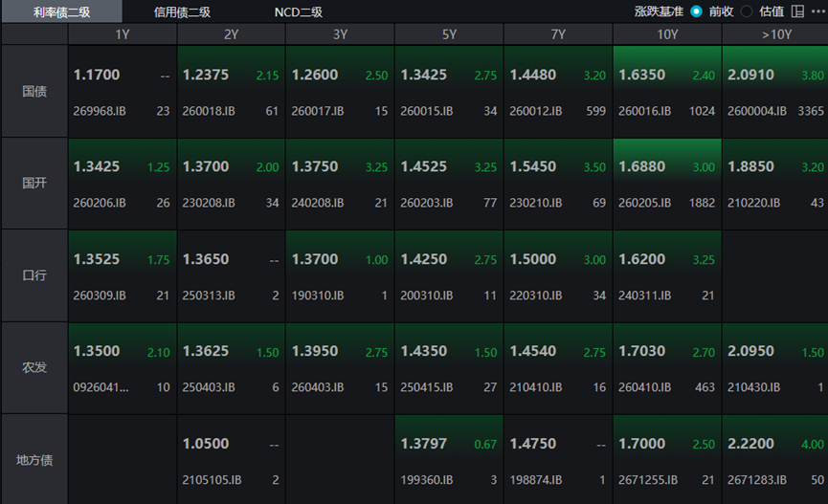Click yield 1.3525 in 口行 1Y
Screen dimensions: 828x504
click(x=97, y=259)
